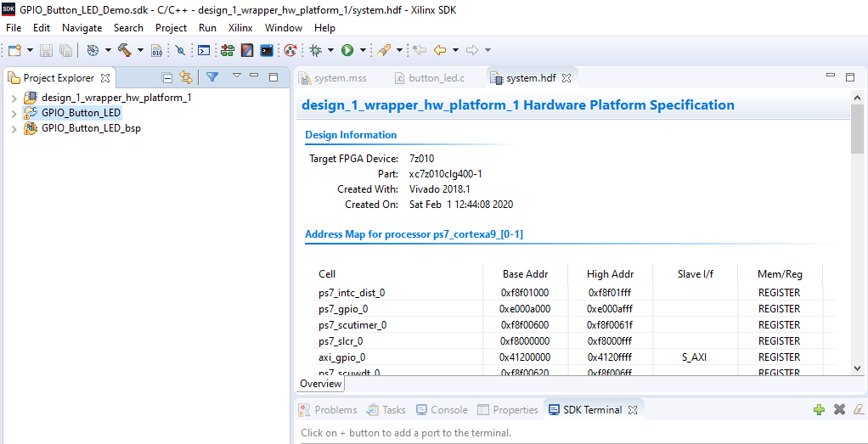Click the Save All toolbar icon

(x=65, y=50)
